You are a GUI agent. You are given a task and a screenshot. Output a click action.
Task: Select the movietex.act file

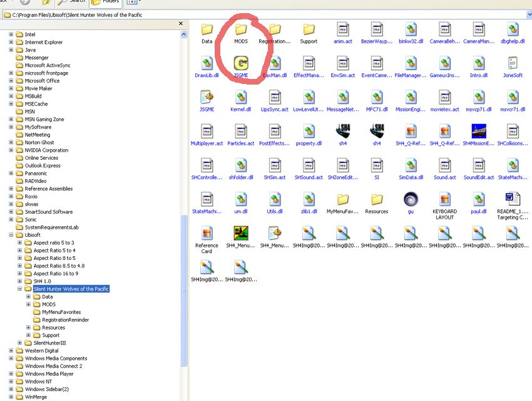[x=445, y=98]
